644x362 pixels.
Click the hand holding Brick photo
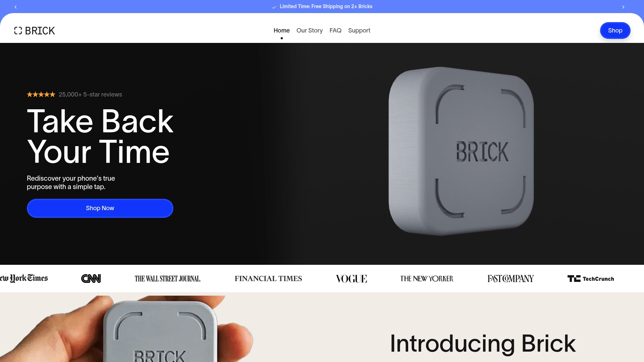127,329
